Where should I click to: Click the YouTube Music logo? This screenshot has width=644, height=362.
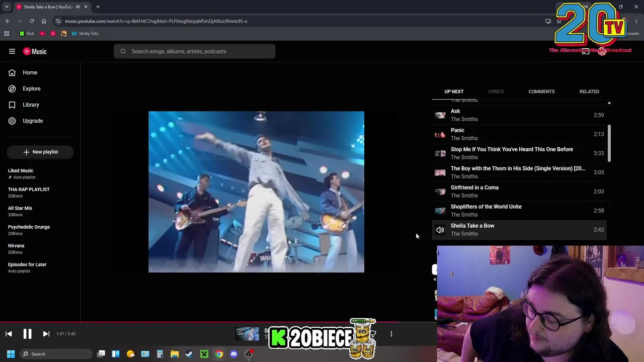[x=35, y=51]
